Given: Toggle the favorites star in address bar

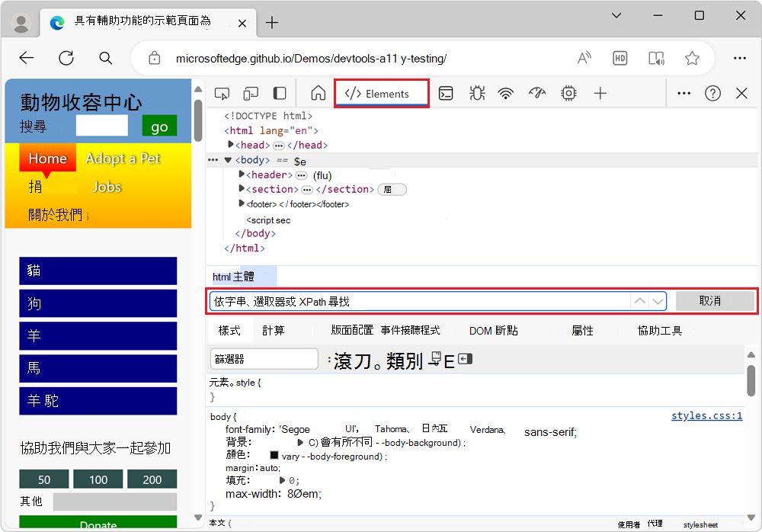Looking at the screenshot, I should [692, 58].
